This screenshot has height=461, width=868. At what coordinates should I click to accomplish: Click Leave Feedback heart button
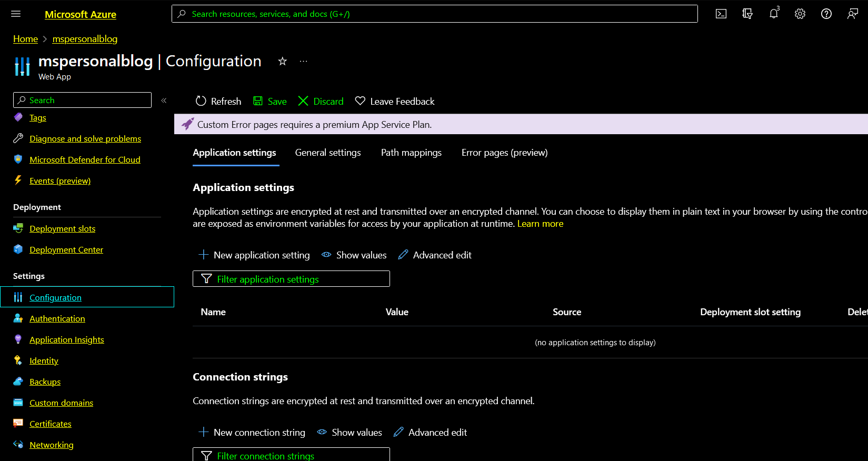[x=395, y=101]
